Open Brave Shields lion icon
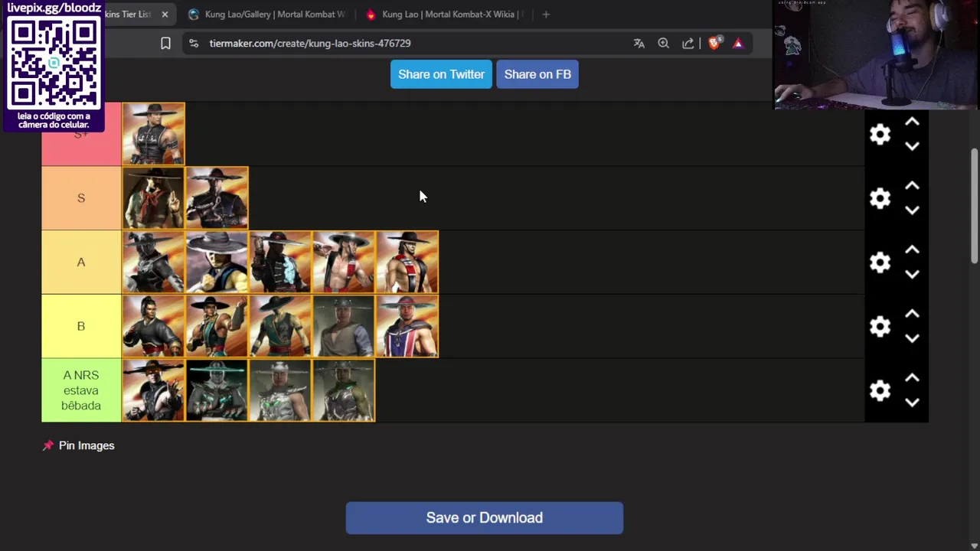The image size is (980, 551). 714,44
